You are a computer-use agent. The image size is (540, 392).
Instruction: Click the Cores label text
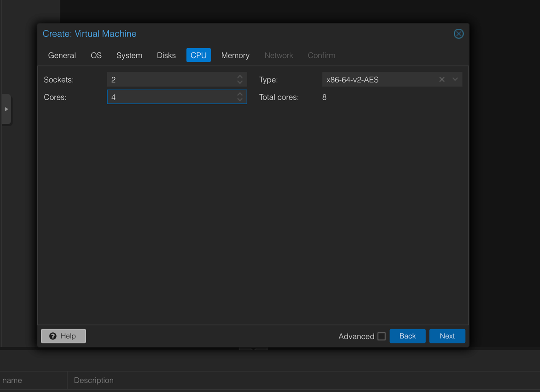(55, 97)
